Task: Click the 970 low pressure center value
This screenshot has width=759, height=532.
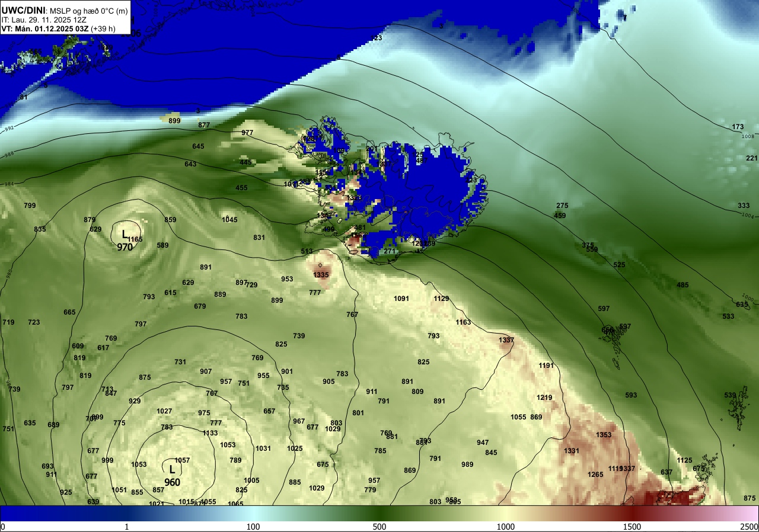Action: pyautogui.click(x=125, y=248)
